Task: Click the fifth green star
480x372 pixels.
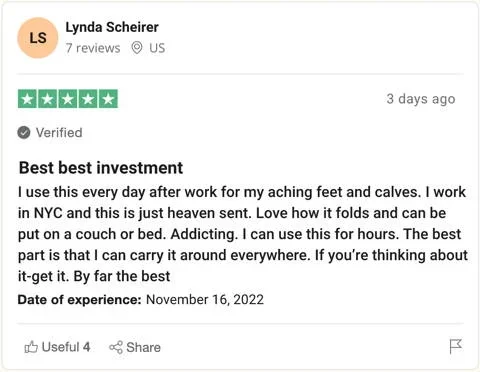Action: tap(108, 99)
